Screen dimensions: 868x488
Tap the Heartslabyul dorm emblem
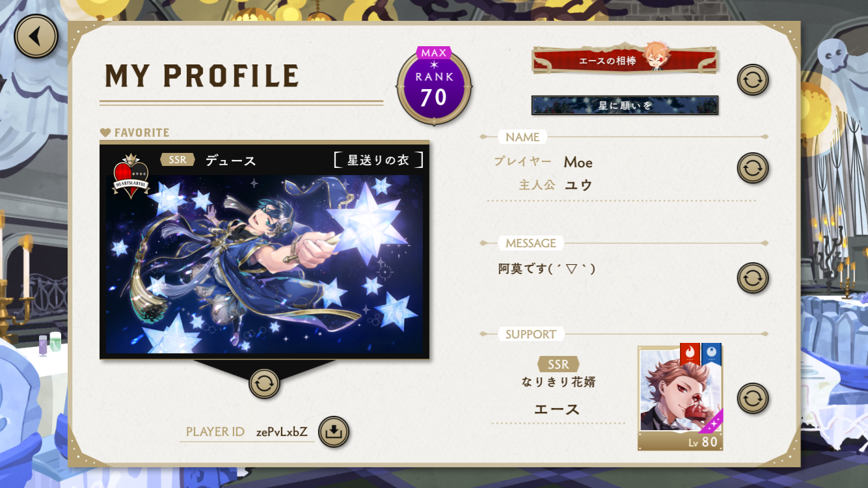[x=131, y=176]
